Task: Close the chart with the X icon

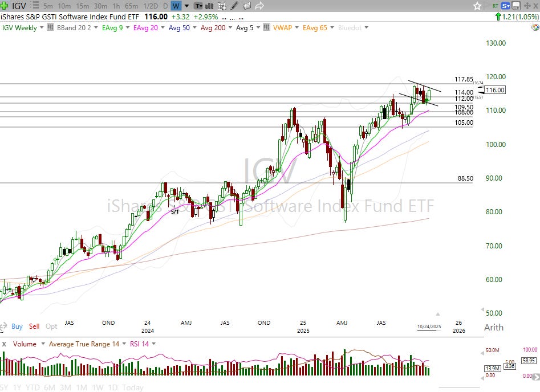Action: click(535, 6)
